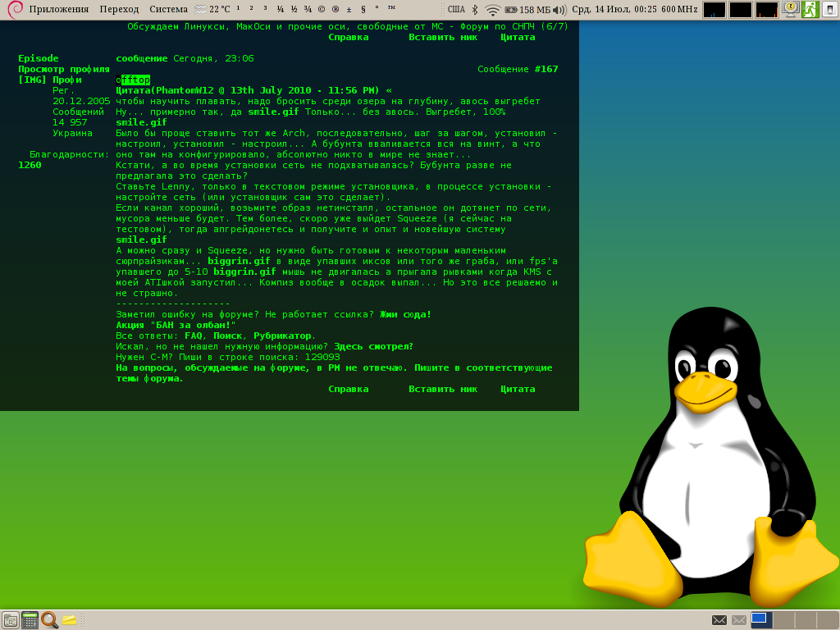Insert the ¾ fraction from the character palette
Screen dimensions: 840x630
pos(308,8)
